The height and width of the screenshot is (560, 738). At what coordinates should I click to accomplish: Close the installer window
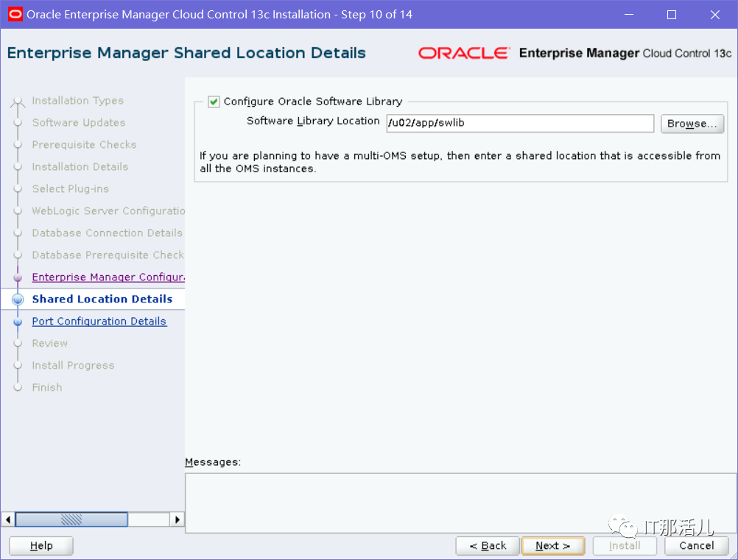click(715, 15)
